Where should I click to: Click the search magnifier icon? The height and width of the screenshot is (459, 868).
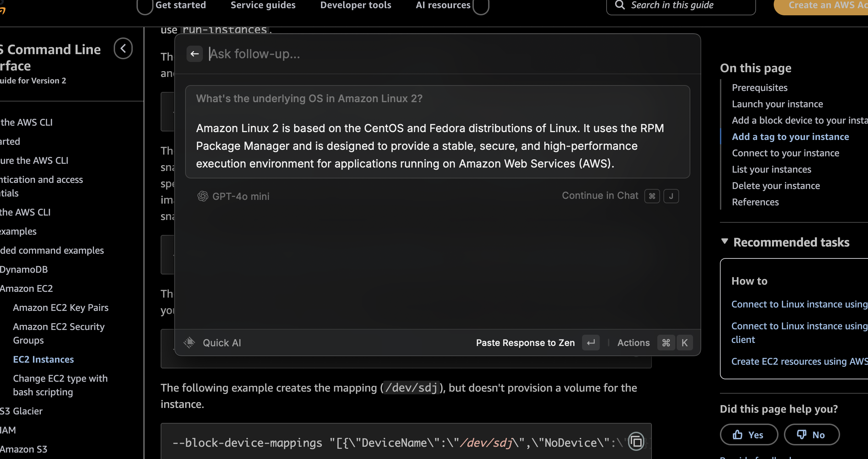tap(620, 5)
